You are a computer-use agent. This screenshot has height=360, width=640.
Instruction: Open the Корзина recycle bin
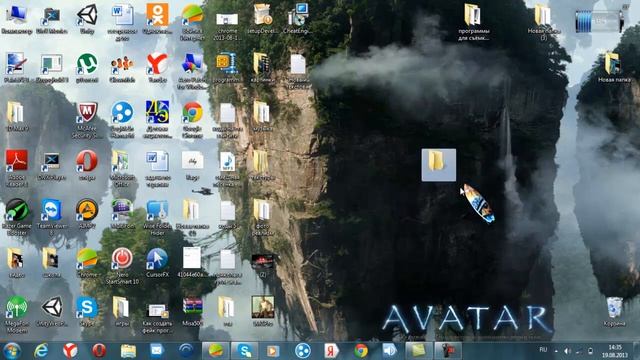(614, 312)
